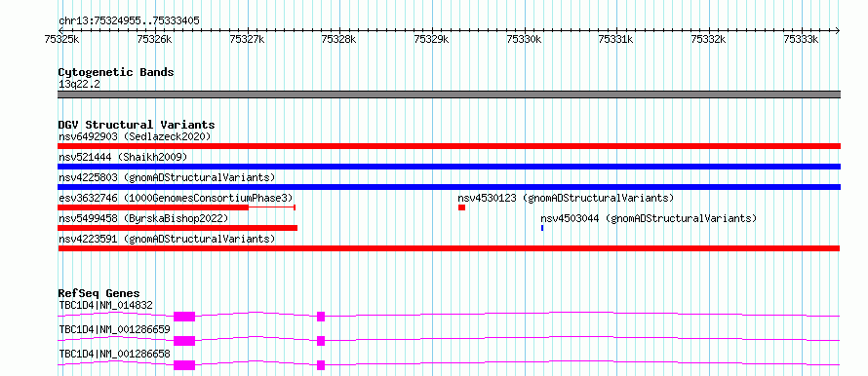
Task: Open the esv3632746 (1000GenomesConsortiumPhase3) label
Action: coord(176,198)
